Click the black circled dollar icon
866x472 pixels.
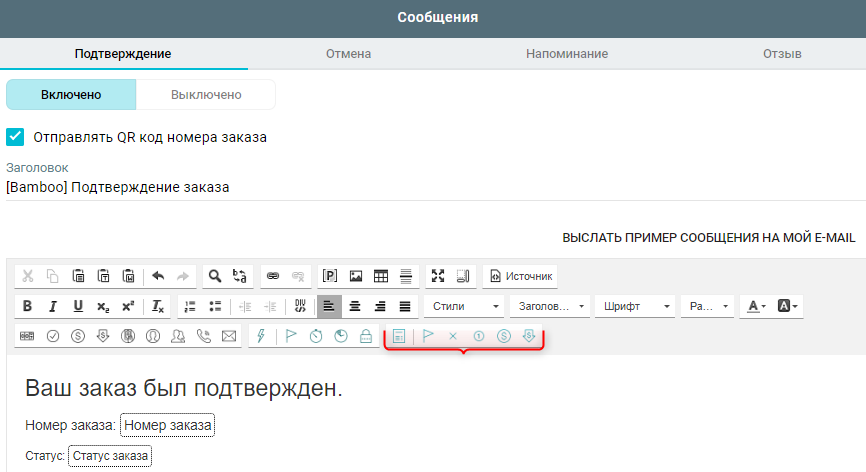coord(78,336)
